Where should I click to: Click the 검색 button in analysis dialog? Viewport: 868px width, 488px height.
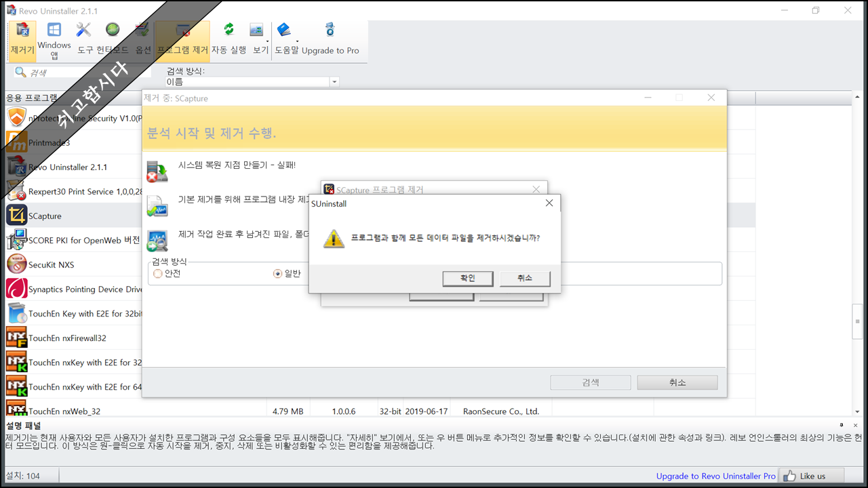click(x=591, y=382)
